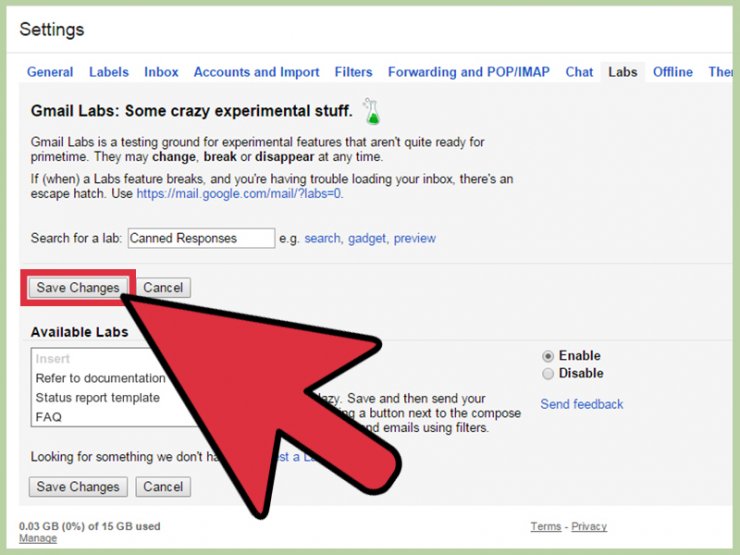Click bottom Cancel button
Screen dimensions: 740x555
[163, 487]
